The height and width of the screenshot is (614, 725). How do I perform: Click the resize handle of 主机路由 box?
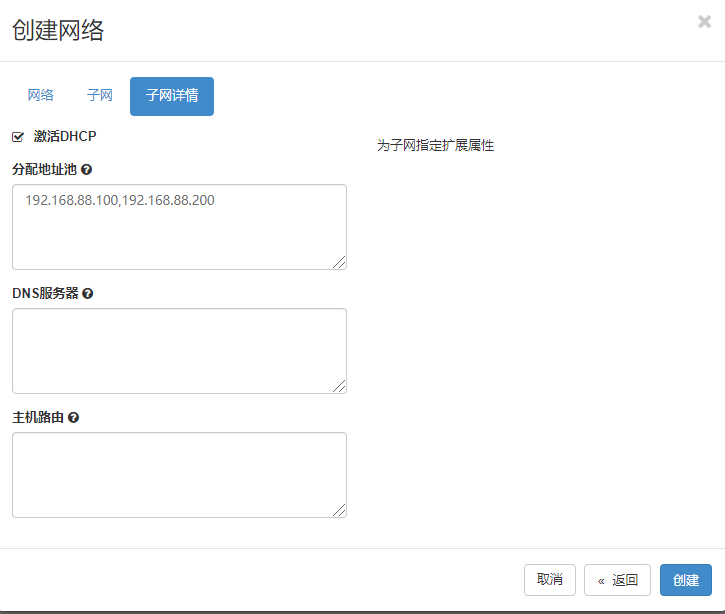pyautogui.click(x=340, y=510)
